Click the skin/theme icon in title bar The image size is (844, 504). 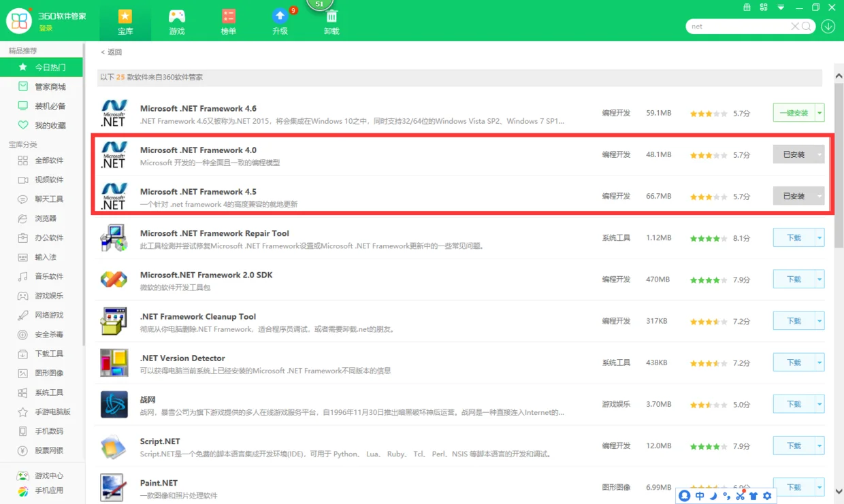[764, 7]
